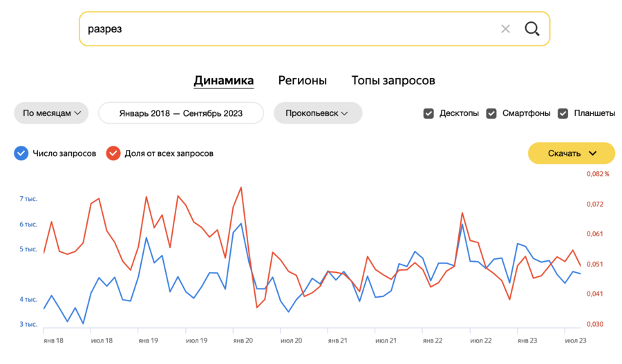The image size is (622, 364).
Task: Open the Скачать download dropdown
Action: click(571, 153)
